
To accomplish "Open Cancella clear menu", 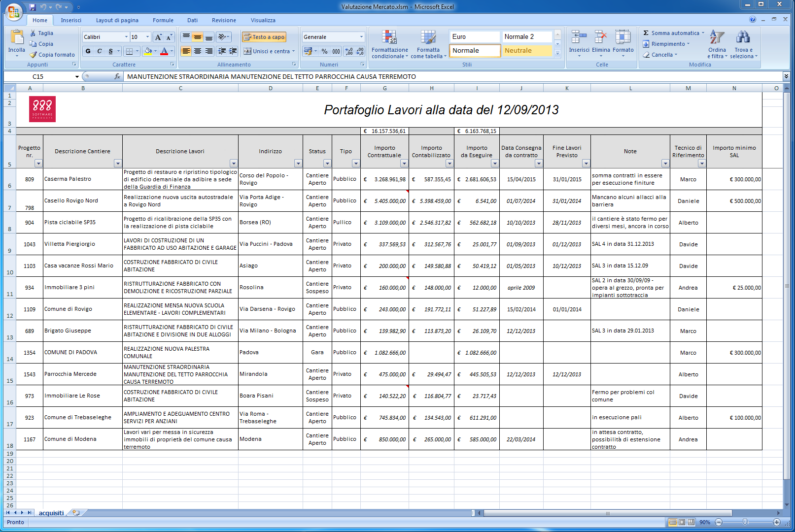I will coord(660,55).
